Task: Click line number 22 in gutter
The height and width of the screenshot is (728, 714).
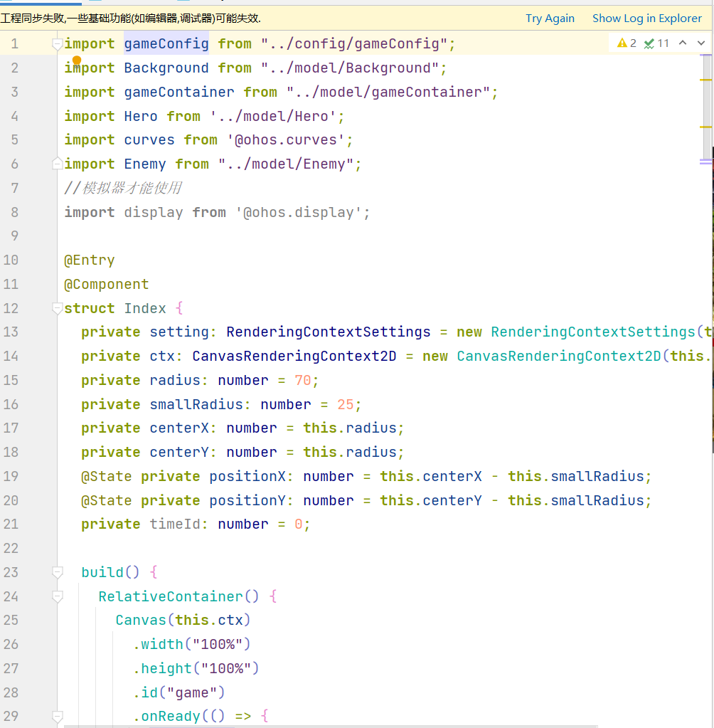Action: point(11,549)
